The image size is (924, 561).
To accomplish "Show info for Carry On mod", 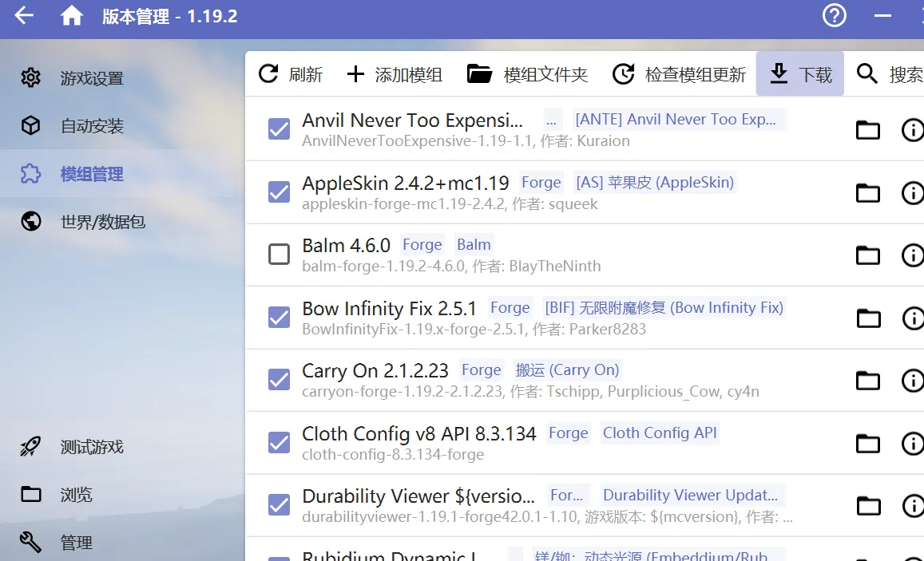I will click(x=913, y=381).
